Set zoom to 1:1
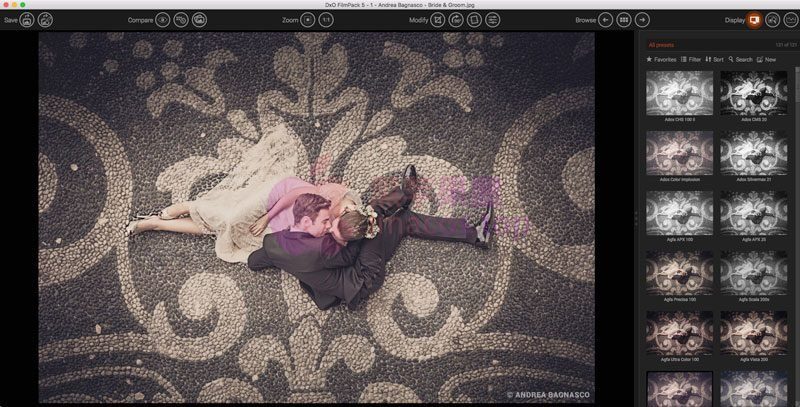This screenshot has height=407, width=800. pyautogui.click(x=326, y=20)
